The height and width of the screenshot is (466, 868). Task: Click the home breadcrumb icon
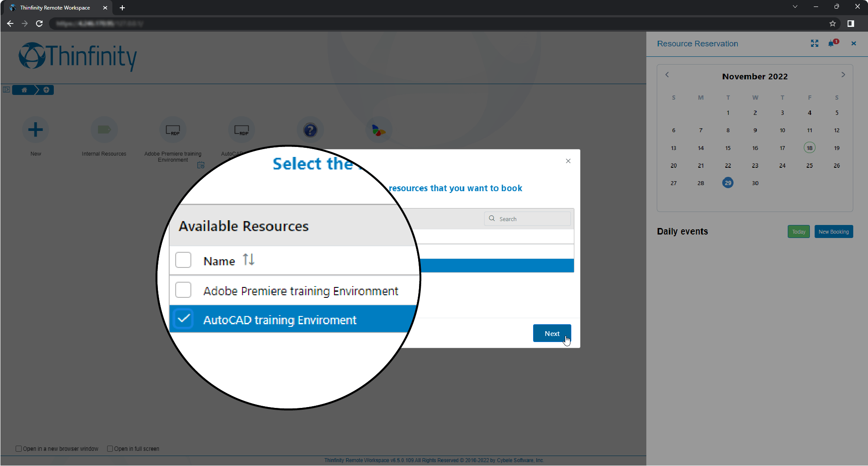point(24,90)
